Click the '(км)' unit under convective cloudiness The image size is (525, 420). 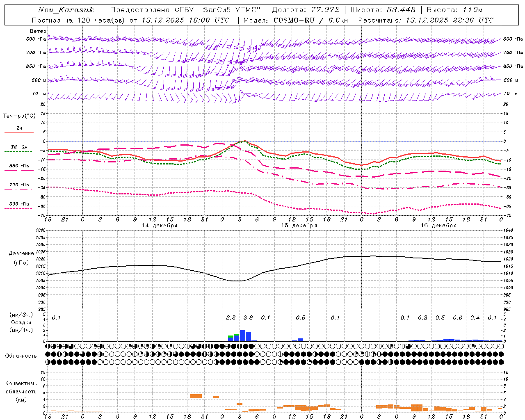21,399
